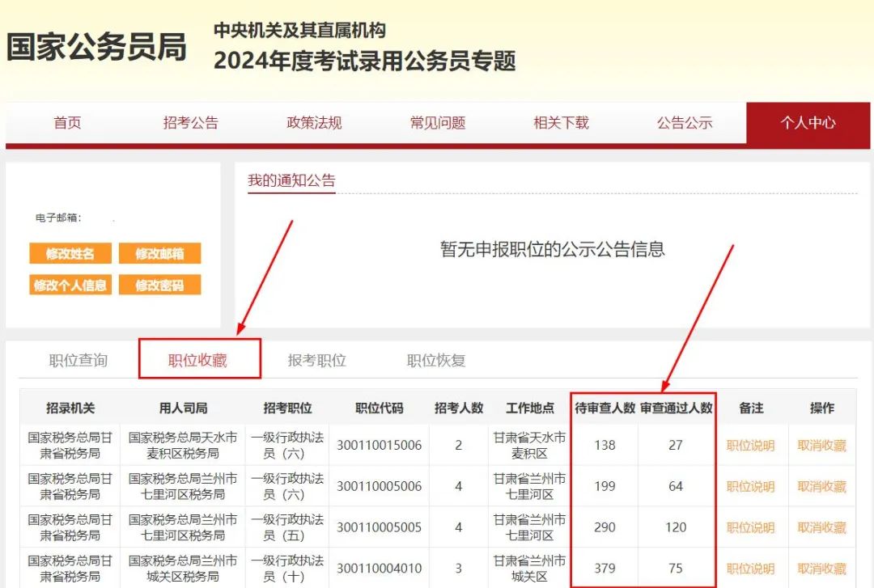Open the 首页 navigation tab
Viewport: 874px width, 588px height.
click(x=67, y=123)
